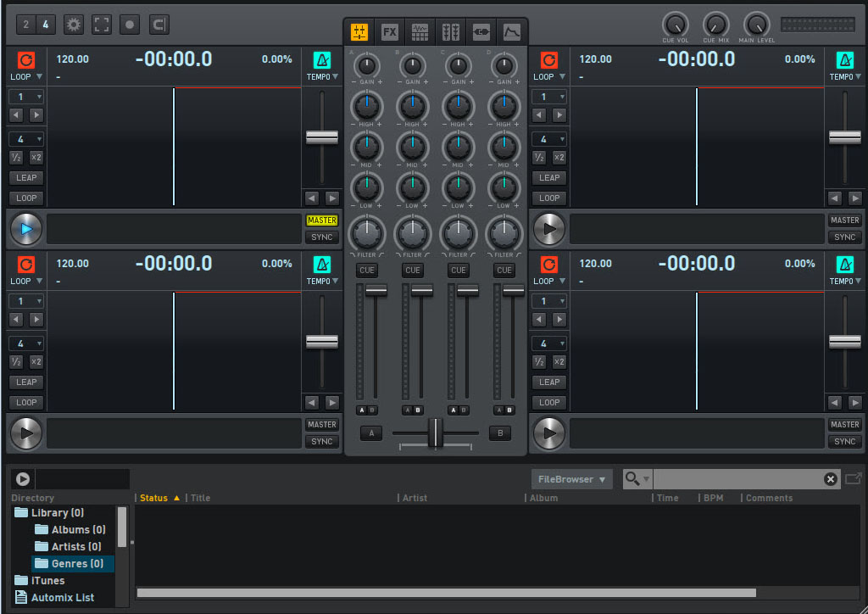Halve the loop with ½ on top-left deck
The height and width of the screenshot is (614, 868).
click(x=16, y=158)
